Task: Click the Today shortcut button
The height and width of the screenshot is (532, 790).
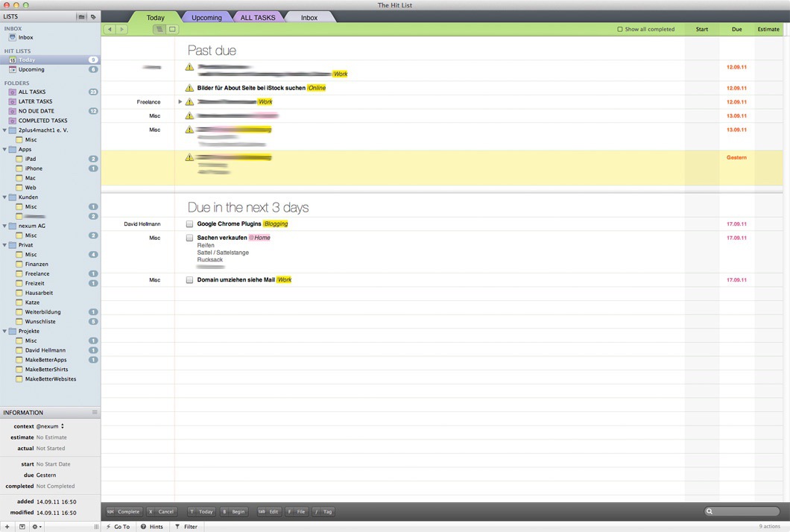Action: coord(201,511)
